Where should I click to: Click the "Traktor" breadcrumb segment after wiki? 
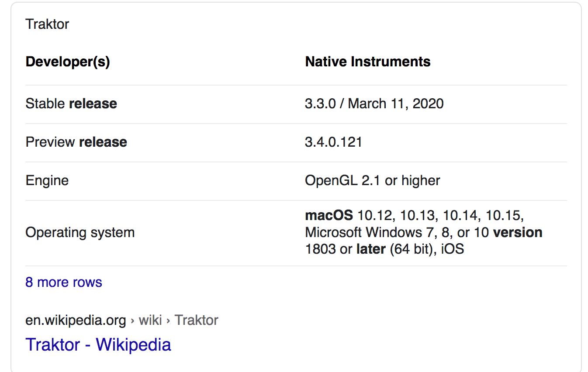click(196, 320)
